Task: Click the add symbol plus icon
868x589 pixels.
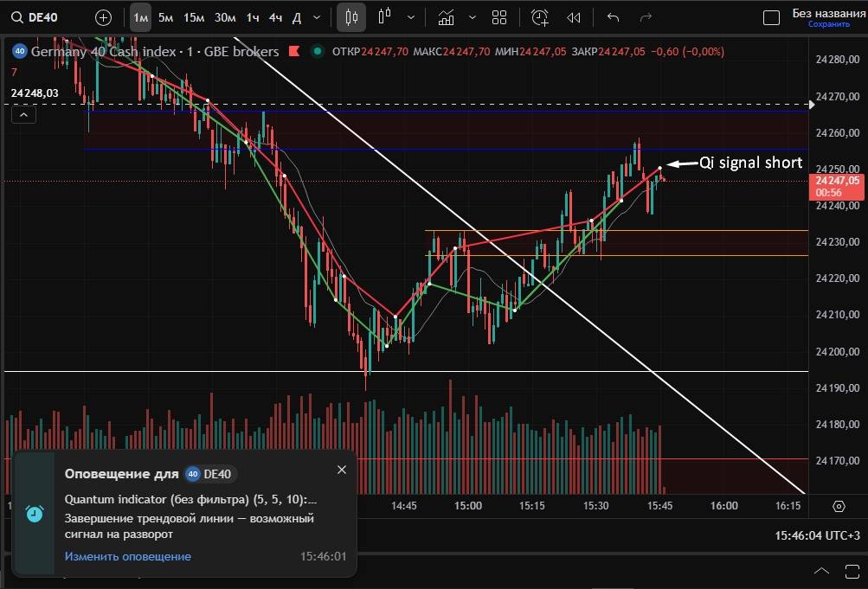Action: tap(103, 17)
